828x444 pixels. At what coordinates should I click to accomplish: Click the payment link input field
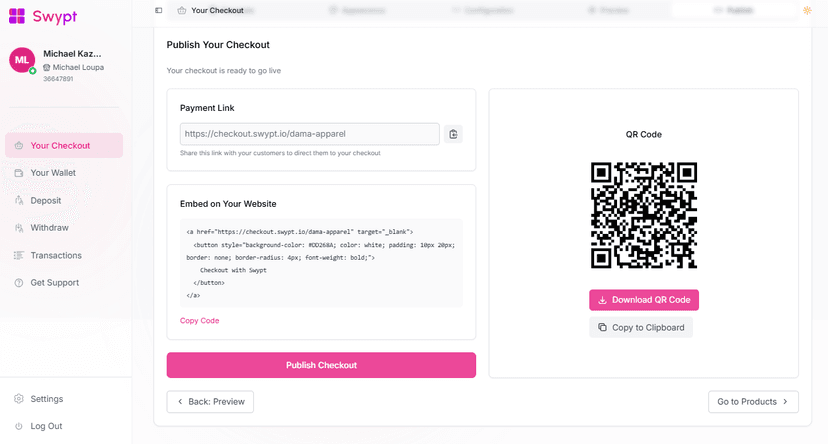(309, 134)
